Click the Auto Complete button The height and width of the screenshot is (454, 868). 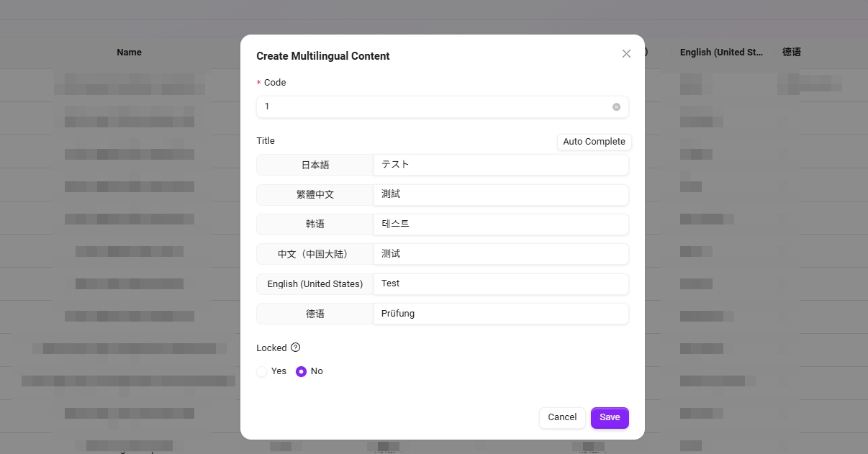coord(594,142)
